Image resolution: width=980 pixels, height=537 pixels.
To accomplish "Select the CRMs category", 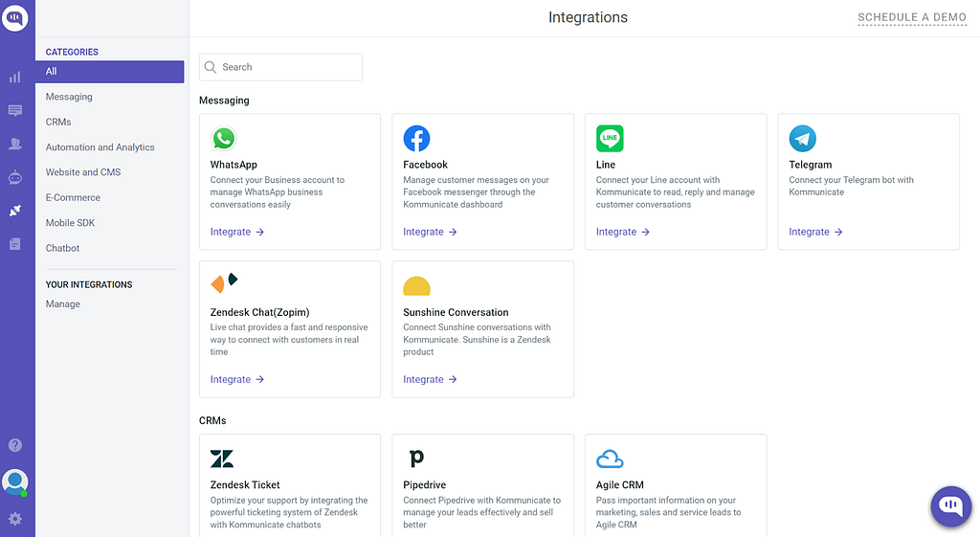I will tap(58, 122).
